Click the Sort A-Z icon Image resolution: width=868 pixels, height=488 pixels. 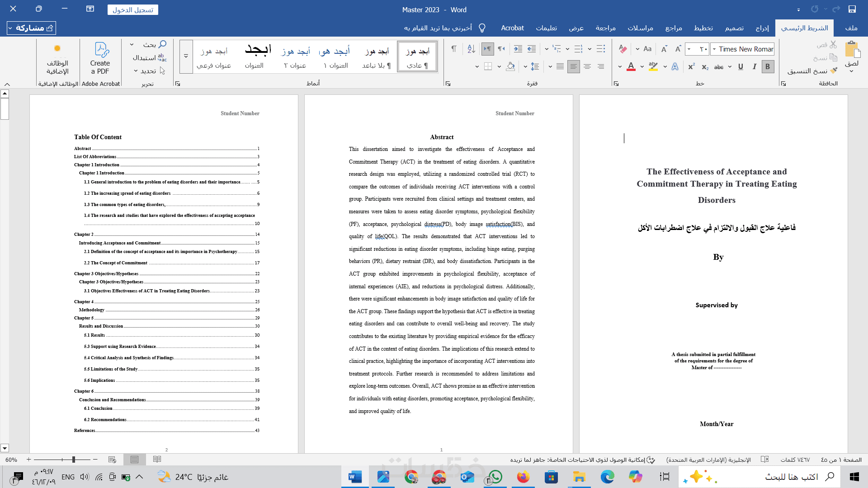pyautogui.click(x=471, y=49)
